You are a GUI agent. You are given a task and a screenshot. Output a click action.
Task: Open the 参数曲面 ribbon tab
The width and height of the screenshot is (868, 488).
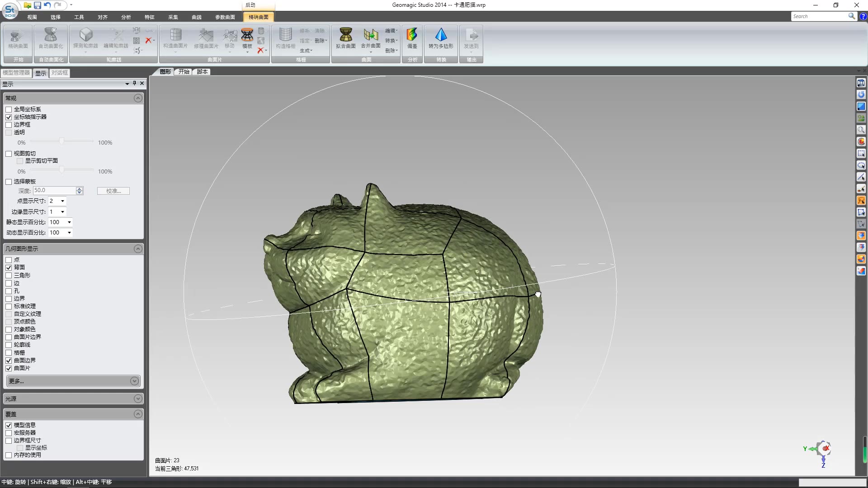tap(225, 17)
